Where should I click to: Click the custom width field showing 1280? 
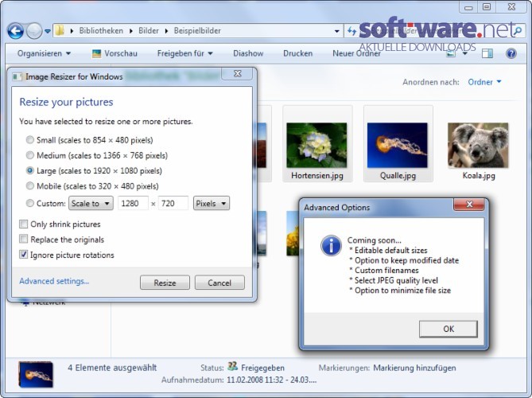point(133,204)
